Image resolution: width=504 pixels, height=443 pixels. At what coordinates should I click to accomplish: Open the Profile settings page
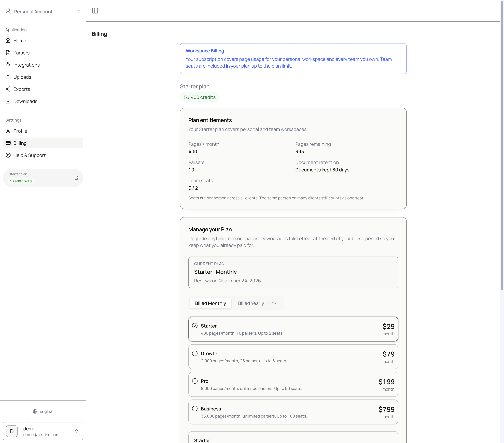tap(43, 131)
